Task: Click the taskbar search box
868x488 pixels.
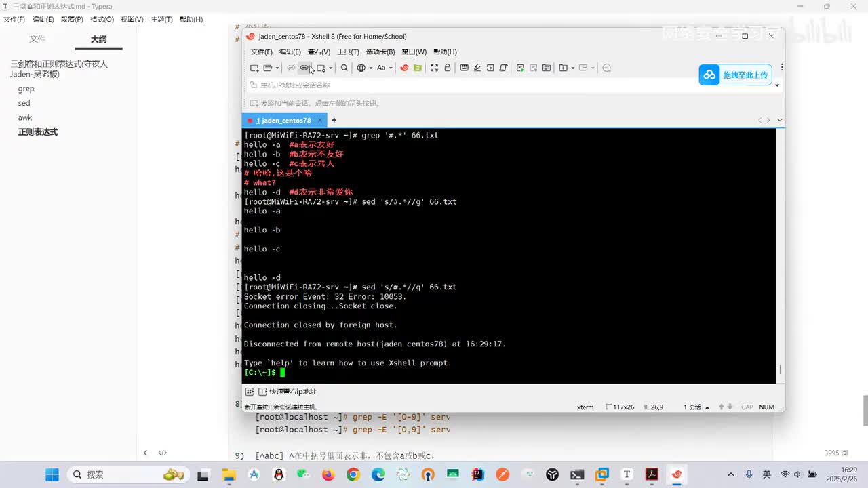Action: [129, 474]
